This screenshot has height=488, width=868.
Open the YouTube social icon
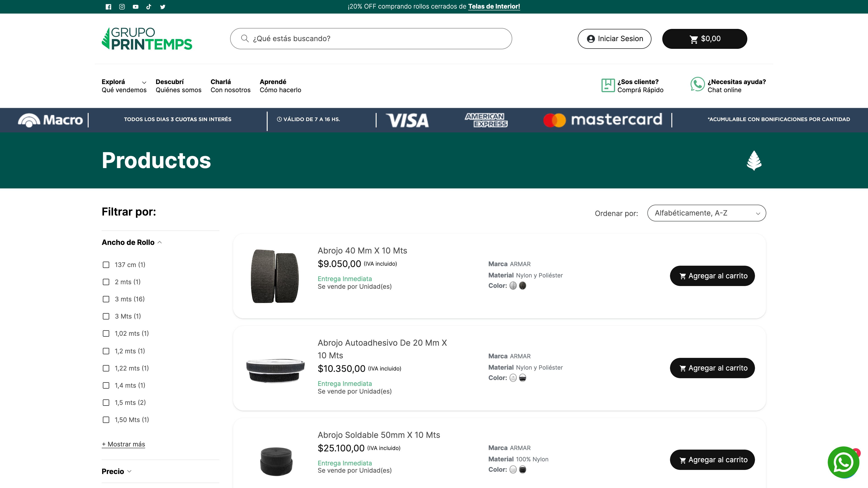tap(135, 7)
